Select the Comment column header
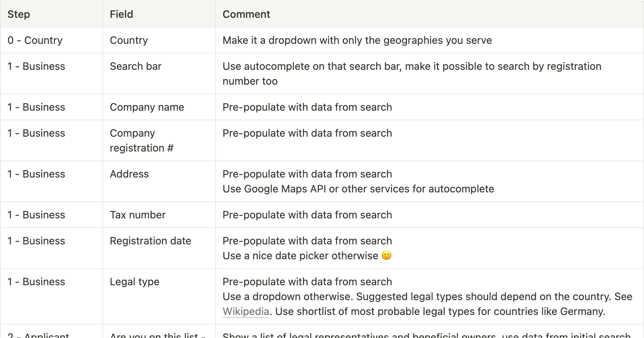 429,14
